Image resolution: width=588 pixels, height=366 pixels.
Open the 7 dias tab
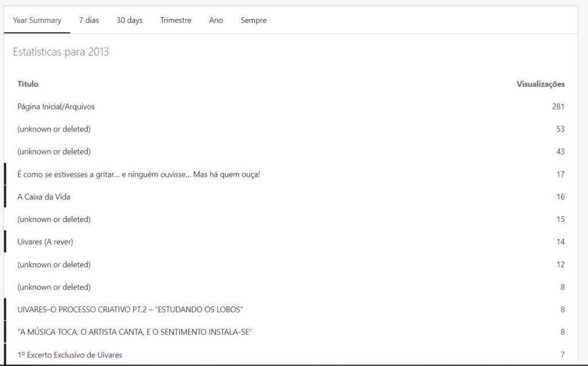(x=89, y=20)
